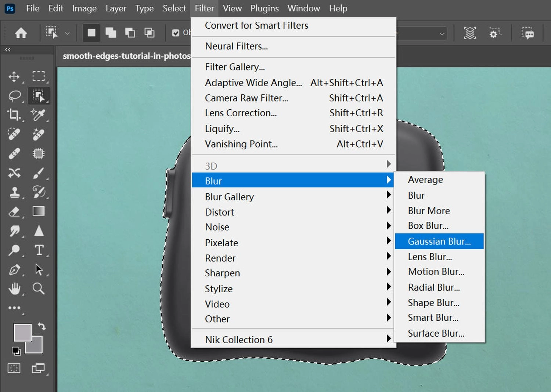Viewport: 551px width, 392px height.
Task: Collapse the tools panel double-arrow
Action: point(7,50)
